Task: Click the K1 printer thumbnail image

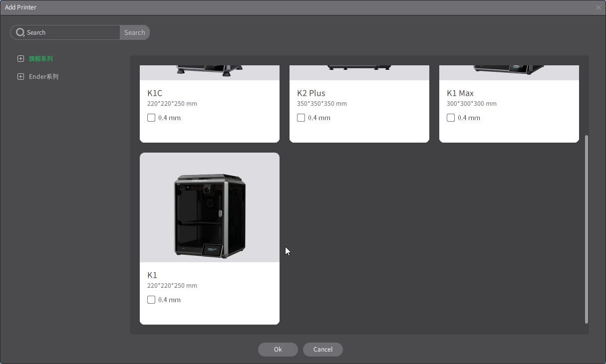Action: coord(210,207)
